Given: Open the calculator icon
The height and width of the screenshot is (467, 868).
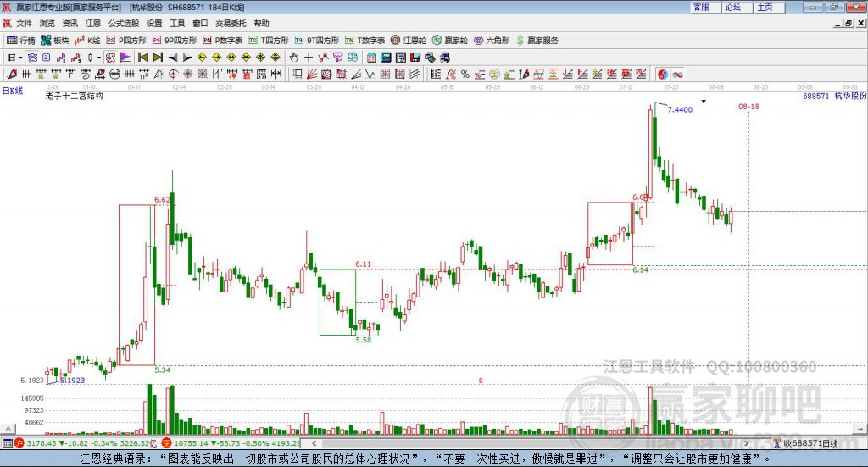Looking at the screenshot, I should click(386, 58).
